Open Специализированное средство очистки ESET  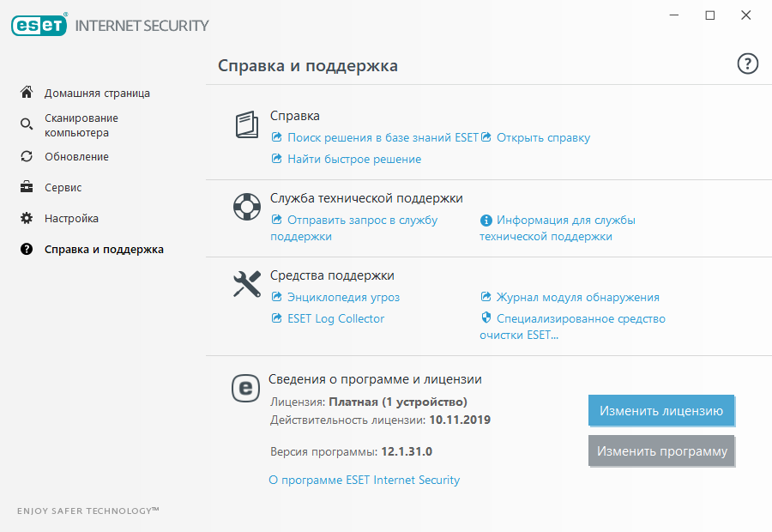[x=573, y=327]
